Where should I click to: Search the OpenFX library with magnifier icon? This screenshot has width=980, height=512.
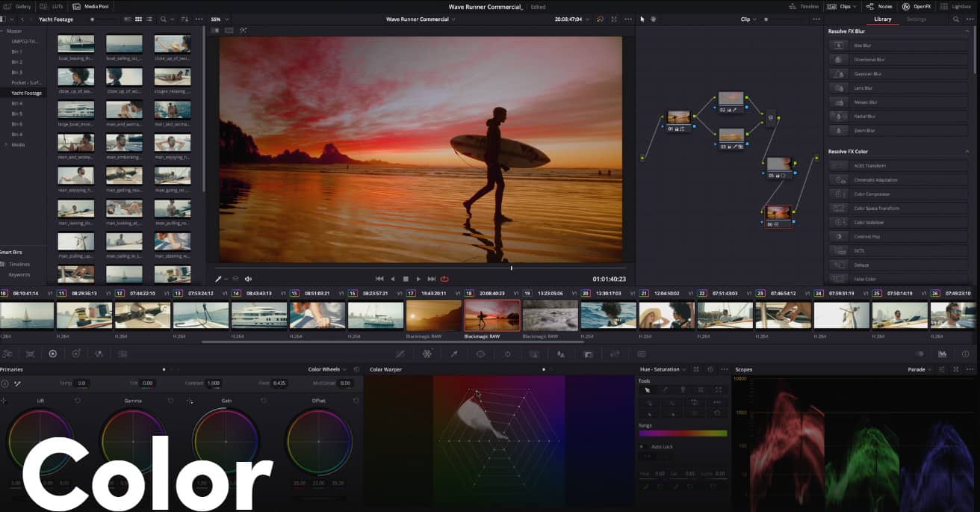click(956, 19)
